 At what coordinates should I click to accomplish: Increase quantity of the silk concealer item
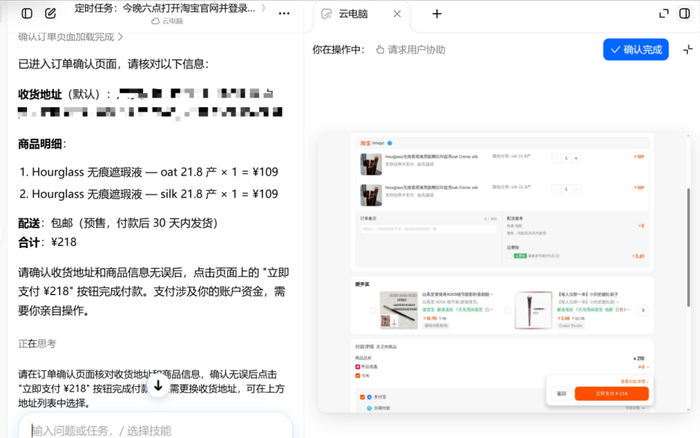[576, 189]
